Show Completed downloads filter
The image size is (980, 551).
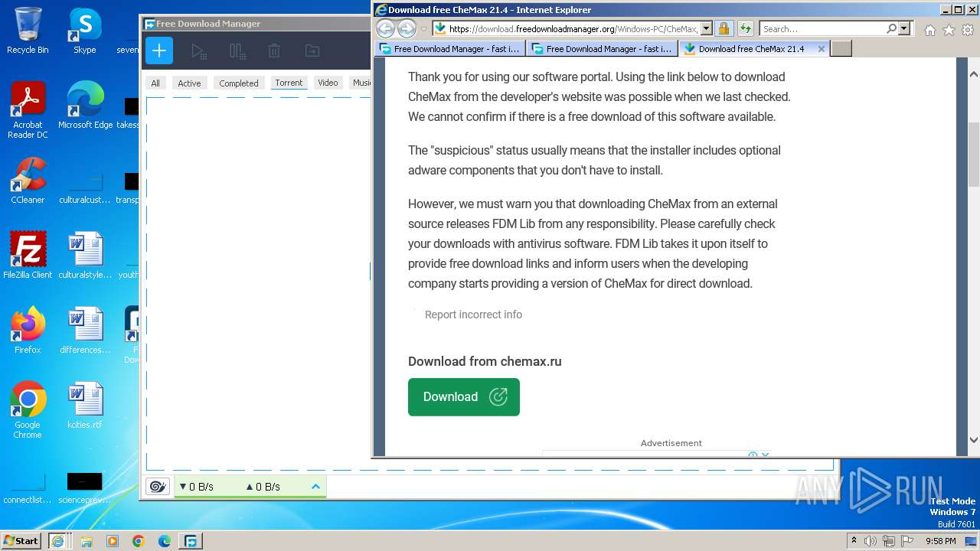click(x=239, y=83)
